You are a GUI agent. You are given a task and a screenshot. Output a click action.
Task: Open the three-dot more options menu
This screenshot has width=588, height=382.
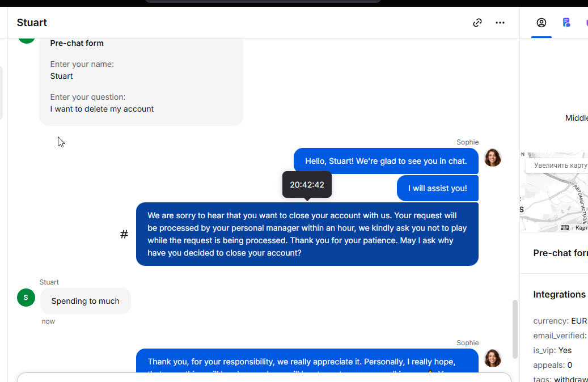coord(500,23)
